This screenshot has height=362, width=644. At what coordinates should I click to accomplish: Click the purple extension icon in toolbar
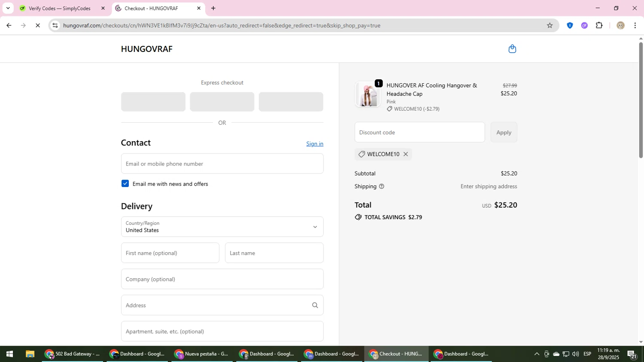tap(584, 25)
